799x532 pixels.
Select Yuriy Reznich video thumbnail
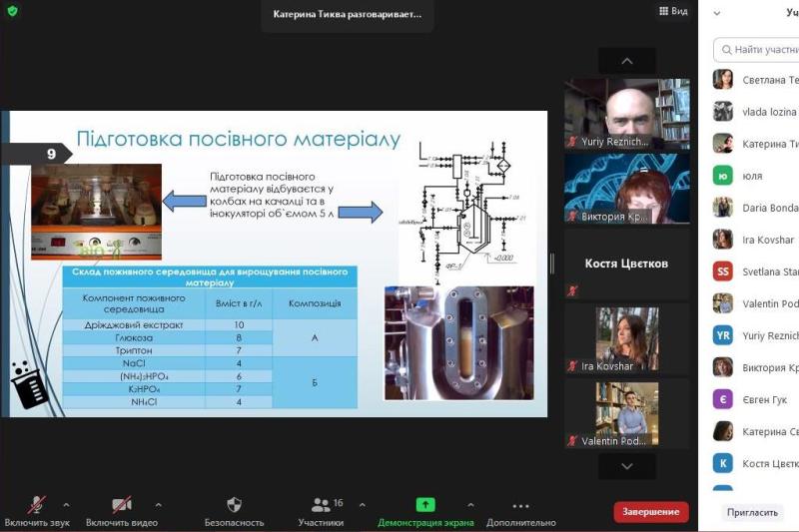pyautogui.click(x=627, y=114)
